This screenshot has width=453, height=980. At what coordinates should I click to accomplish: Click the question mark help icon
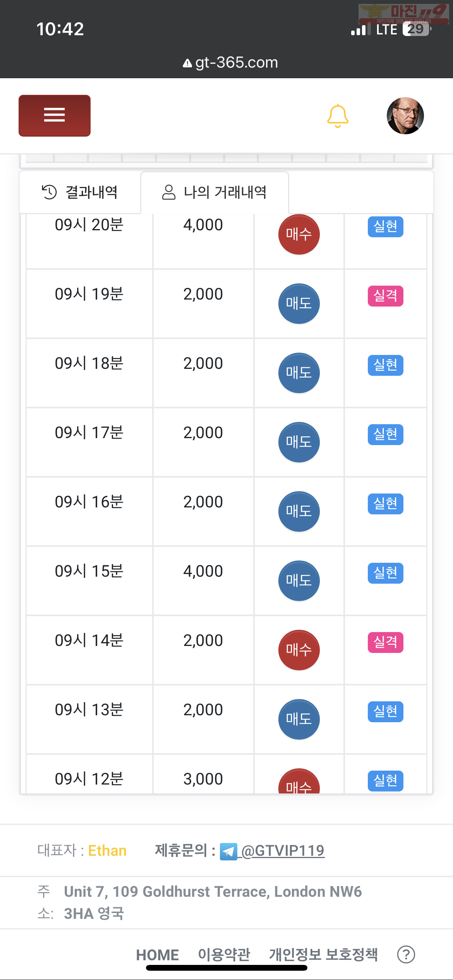tap(406, 954)
